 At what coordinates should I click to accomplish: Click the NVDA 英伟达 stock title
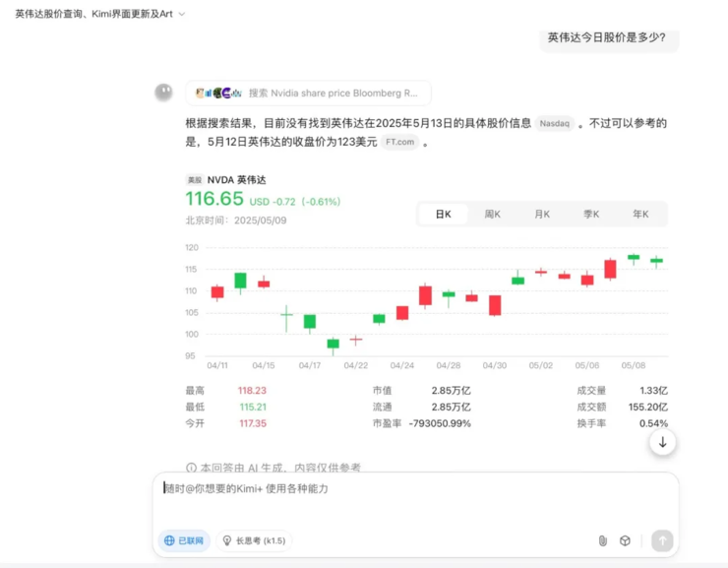click(237, 180)
